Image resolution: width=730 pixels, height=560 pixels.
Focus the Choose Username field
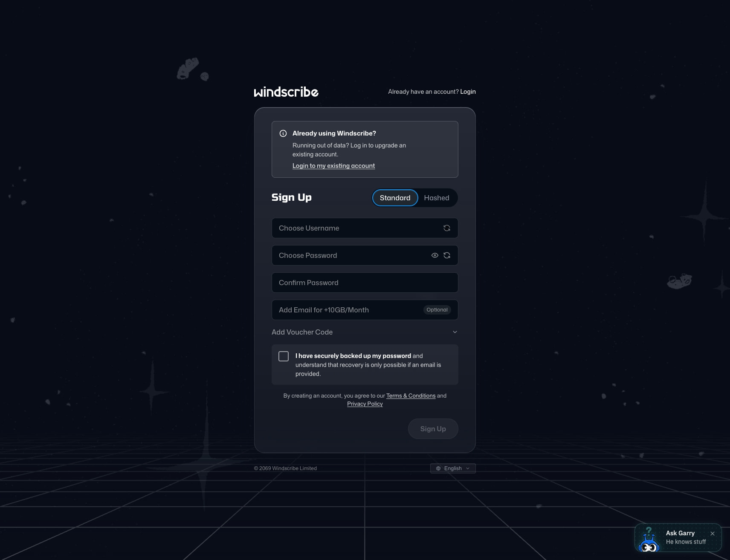coord(365,228)
